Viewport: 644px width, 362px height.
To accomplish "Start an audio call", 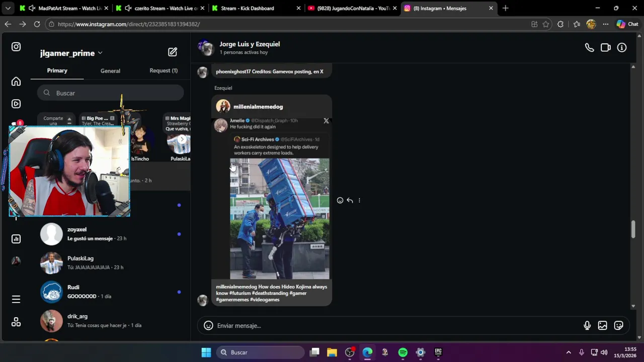I will 589,48.
